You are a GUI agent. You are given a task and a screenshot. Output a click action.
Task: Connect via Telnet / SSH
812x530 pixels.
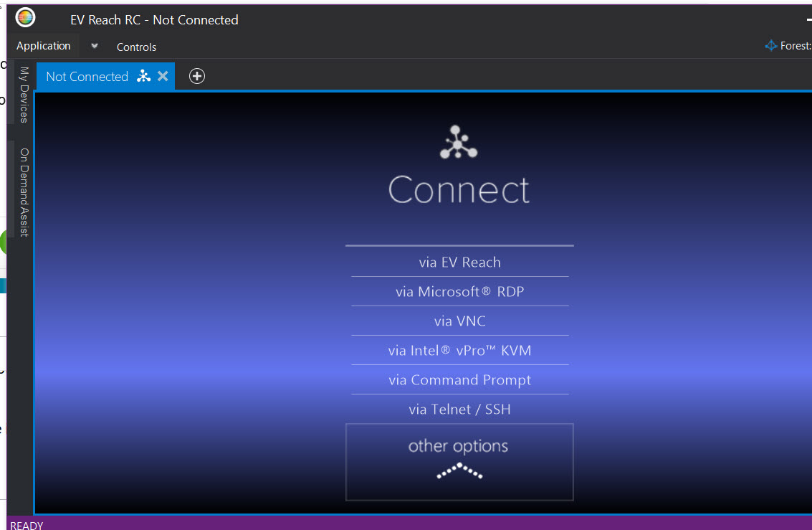coord(459,409)
